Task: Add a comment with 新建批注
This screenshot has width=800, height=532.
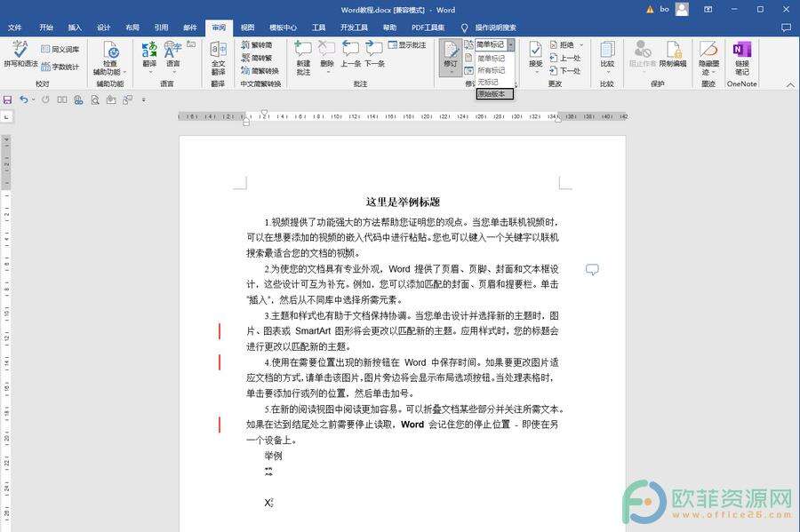Action: tap(303, 58)
